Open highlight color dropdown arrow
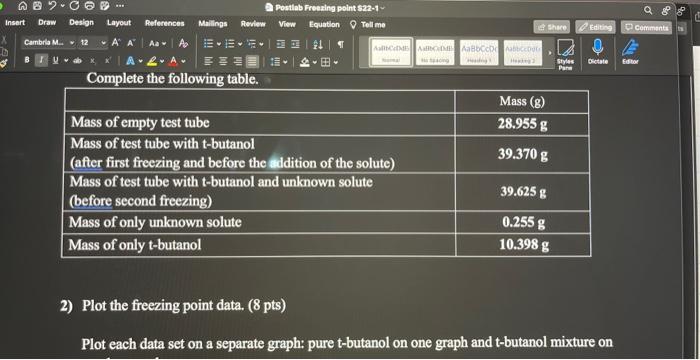 [x=162, y=62]
